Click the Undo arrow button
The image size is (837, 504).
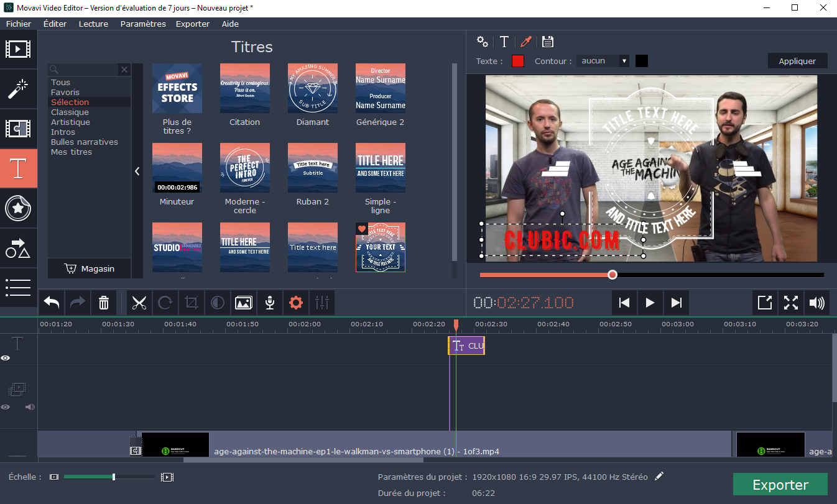pyautogui.click(x=52, y=303)
